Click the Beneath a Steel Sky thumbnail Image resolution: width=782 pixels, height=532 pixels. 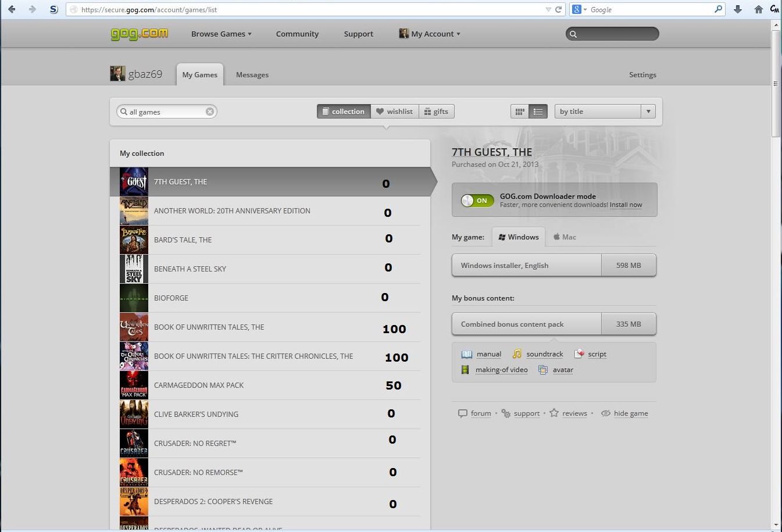click(x=134, y=269)
